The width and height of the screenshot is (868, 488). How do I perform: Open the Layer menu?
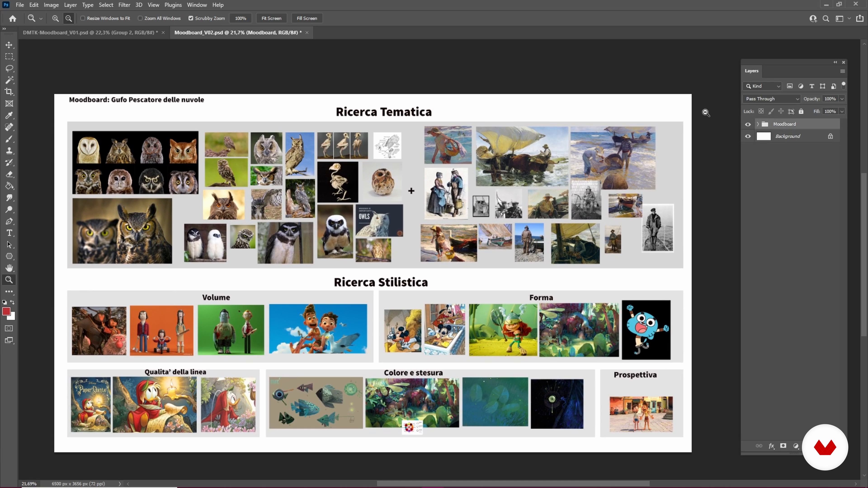(70, 5)
